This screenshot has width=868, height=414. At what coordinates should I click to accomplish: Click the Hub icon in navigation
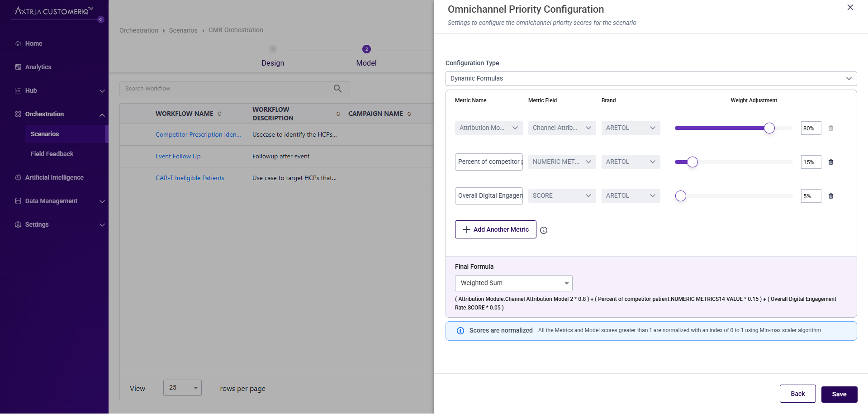click(18, 90)
